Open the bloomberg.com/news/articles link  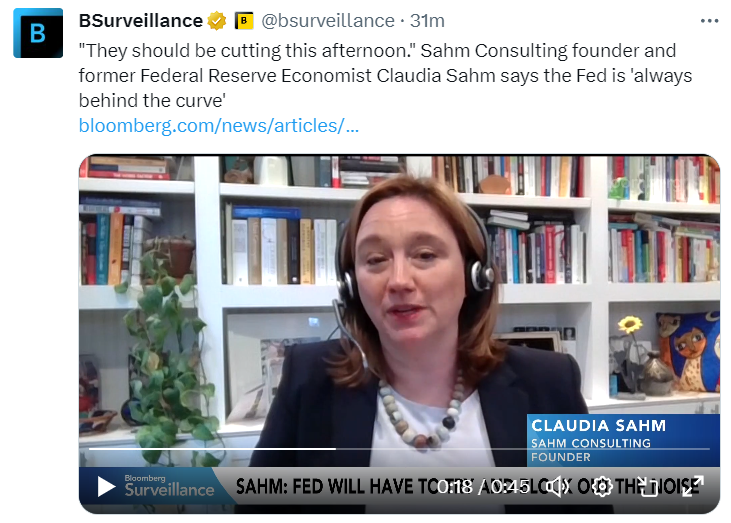219,126
